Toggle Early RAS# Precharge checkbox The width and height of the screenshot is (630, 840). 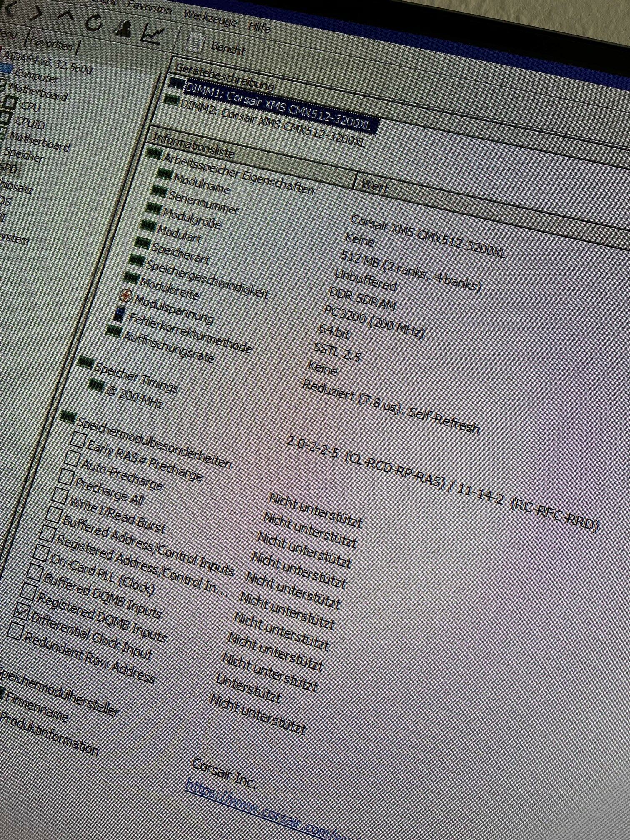(x=78, y=439)
